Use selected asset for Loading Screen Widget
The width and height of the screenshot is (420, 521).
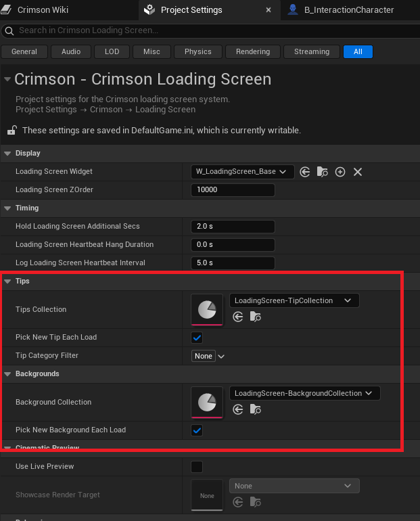click(x=304, y=172)
